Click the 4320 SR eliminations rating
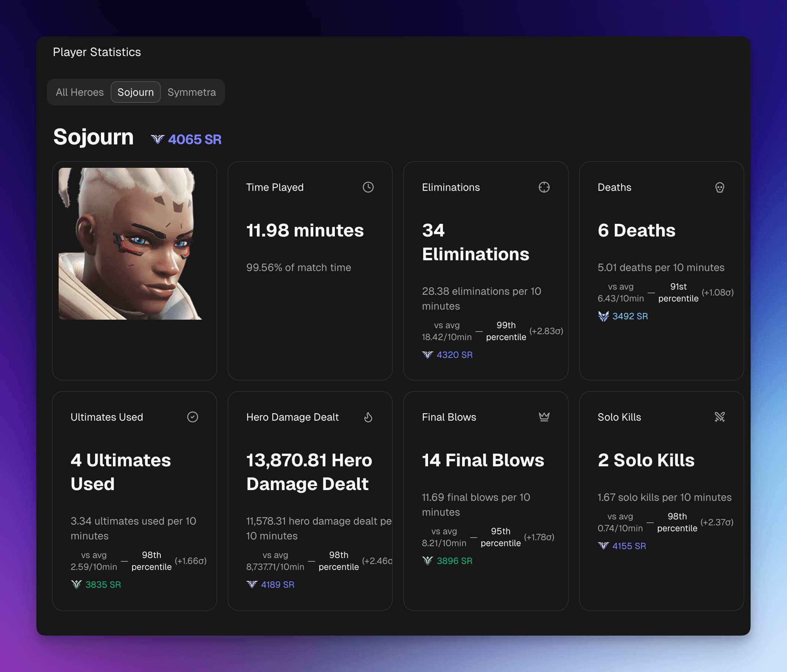The width and height of the screenshot is (787, 672). 454,355
